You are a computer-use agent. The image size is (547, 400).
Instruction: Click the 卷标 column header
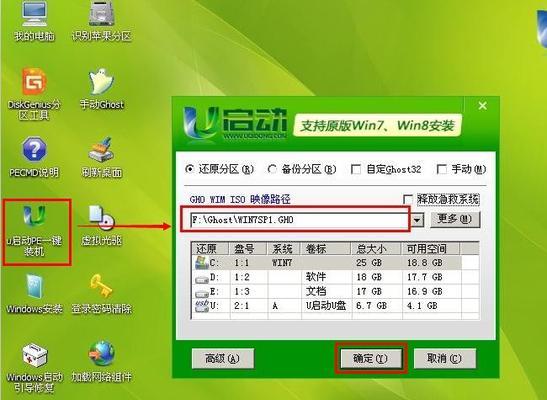pyautogui.click(x=326, y=249)
